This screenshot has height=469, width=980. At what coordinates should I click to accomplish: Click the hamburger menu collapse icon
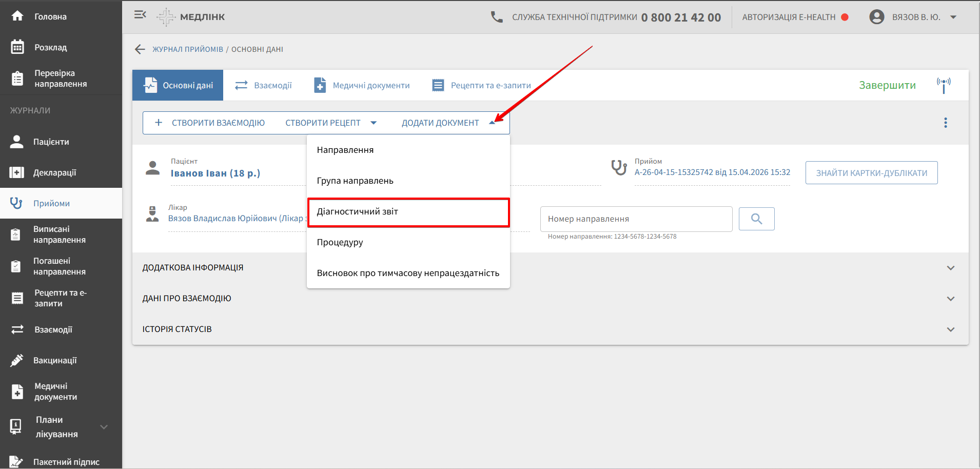pos(140,15)
